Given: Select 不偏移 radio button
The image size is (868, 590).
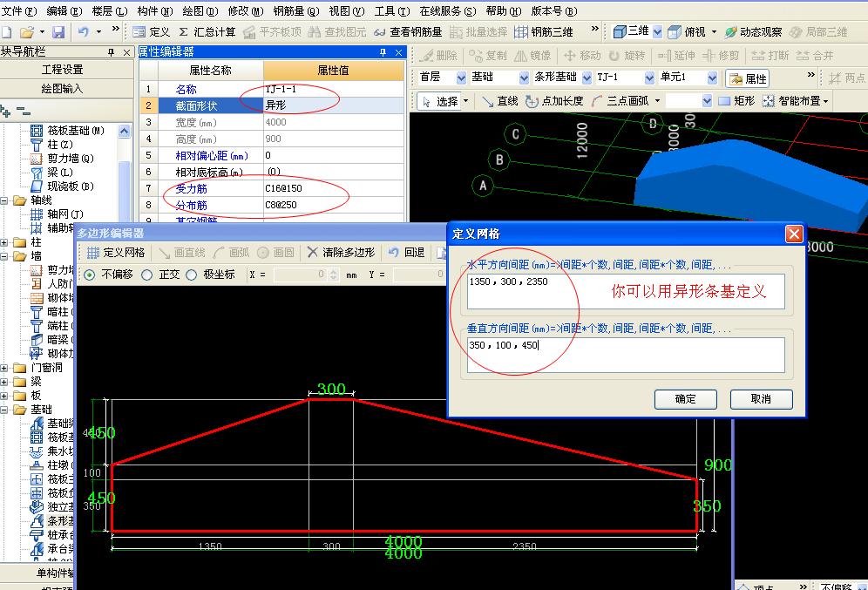Looking at the screenshot, I should (x=89, y=275).
